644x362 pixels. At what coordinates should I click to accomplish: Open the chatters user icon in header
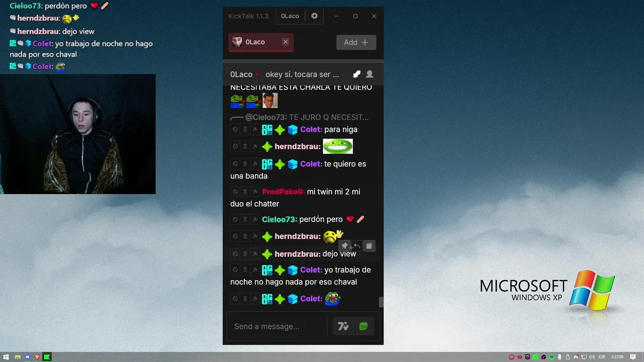click(x=370, y=74)
